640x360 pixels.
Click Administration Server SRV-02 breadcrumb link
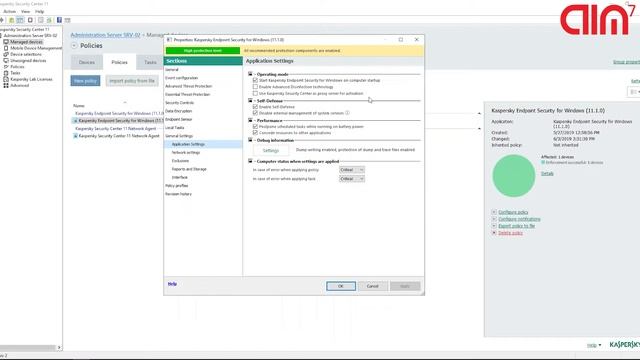coord(105,35)
